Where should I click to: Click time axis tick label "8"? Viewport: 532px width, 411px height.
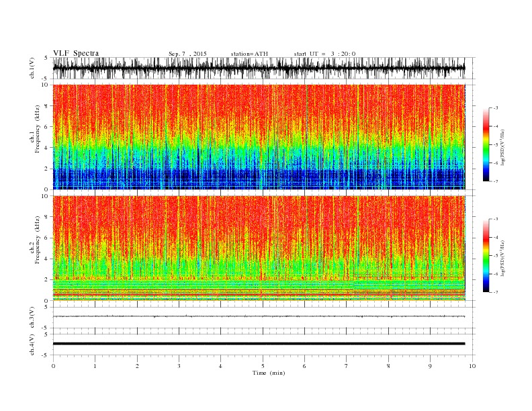coord(388,366)
